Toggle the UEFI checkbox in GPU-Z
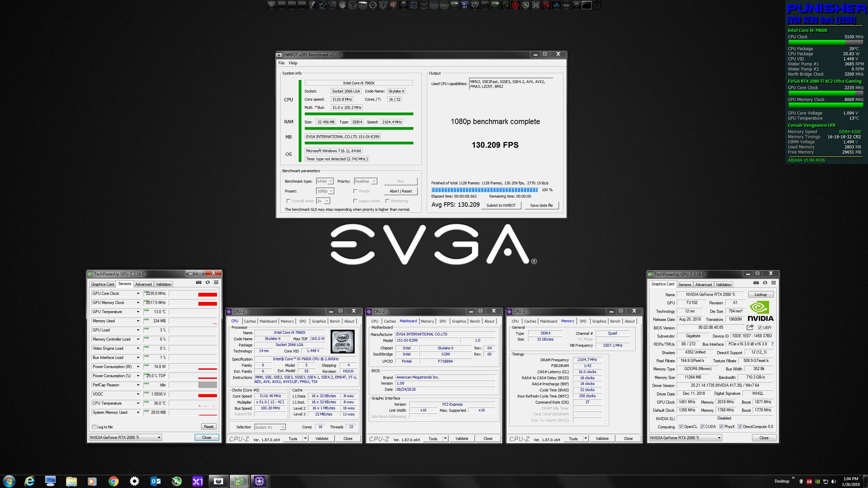Image resolution: width=868 pixels, height=488 pixels. (x=760, y=328)
